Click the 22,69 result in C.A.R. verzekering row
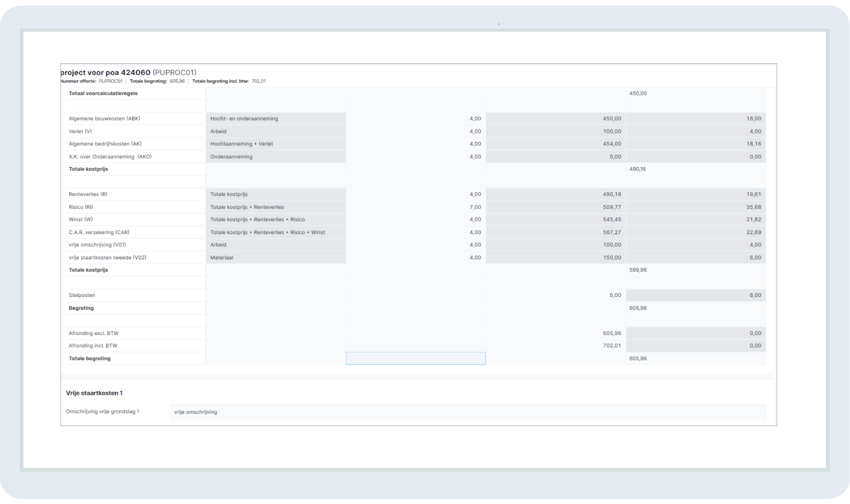Viewport: 850px width, 504px height. tap(754, 232)
